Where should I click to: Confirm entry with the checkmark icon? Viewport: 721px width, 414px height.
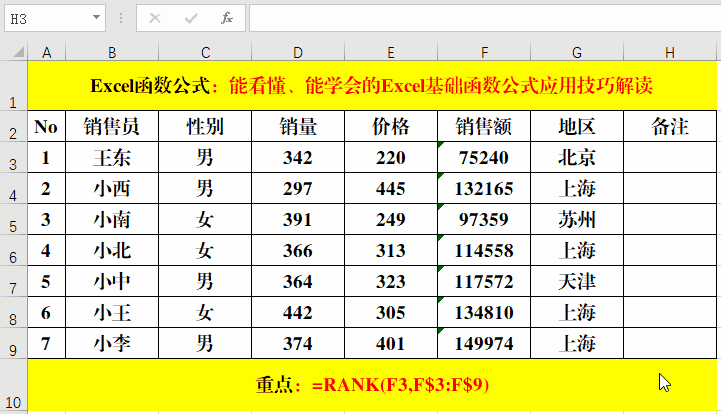point(191,18)
